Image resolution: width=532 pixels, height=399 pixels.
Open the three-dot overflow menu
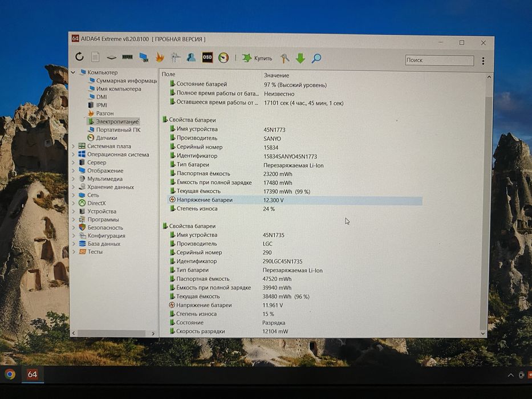coord(483,61)
